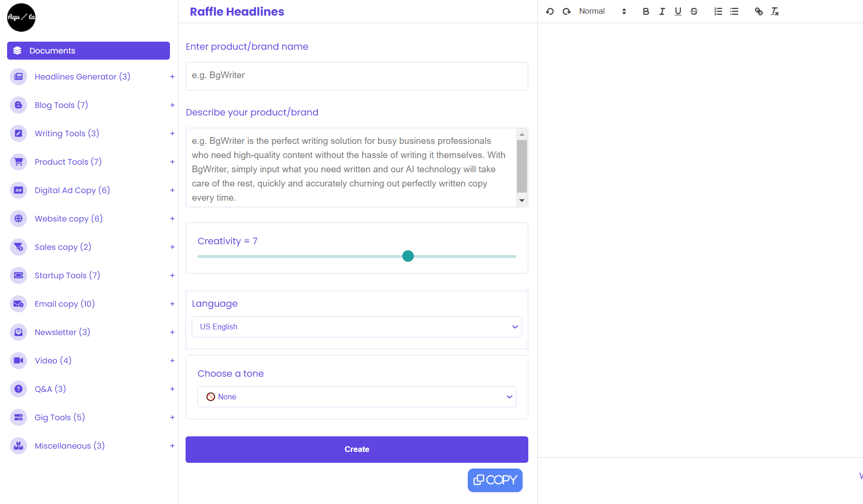Click the Headlines Generator category icon
The width and height of the screenshot is (863, 504).
(18, 77)
